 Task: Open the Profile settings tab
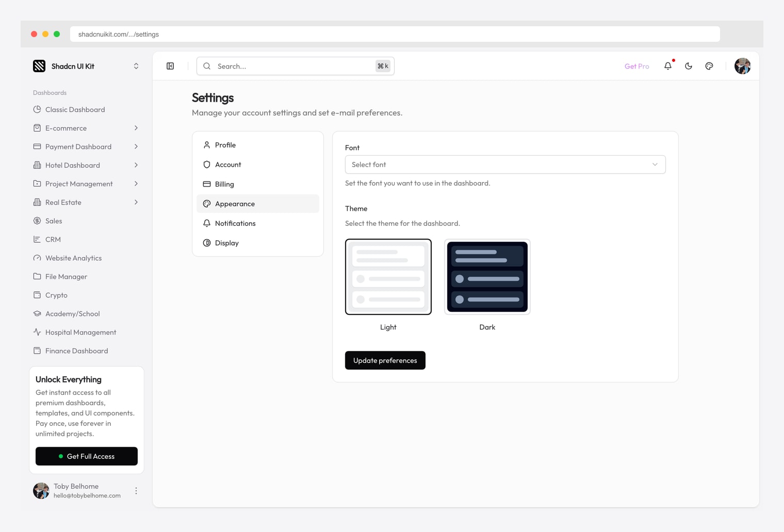(258, 145)
